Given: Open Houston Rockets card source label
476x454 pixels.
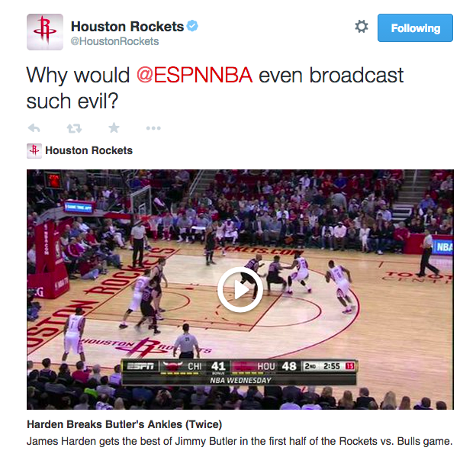Looking at the screenshot, I should point(88,150).
